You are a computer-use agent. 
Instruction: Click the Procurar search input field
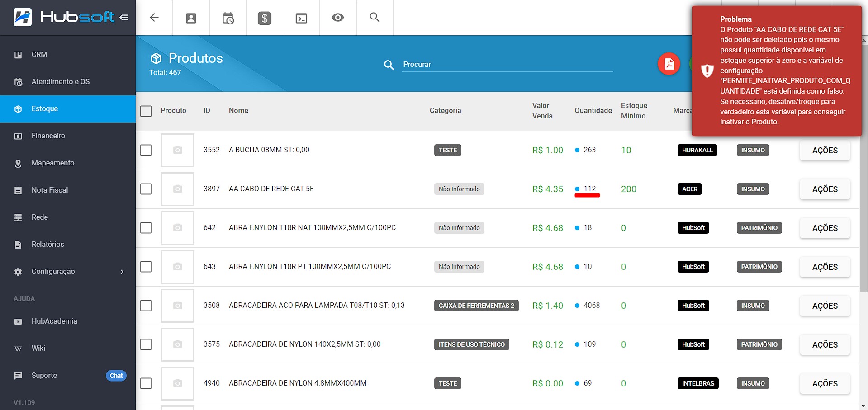(508, 65)
